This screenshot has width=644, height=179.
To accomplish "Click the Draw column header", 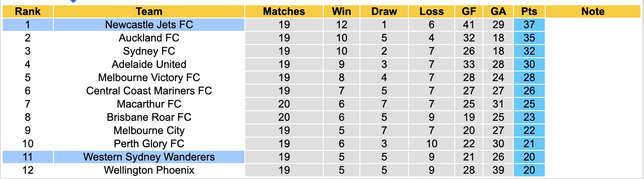I will pos(384,11).
